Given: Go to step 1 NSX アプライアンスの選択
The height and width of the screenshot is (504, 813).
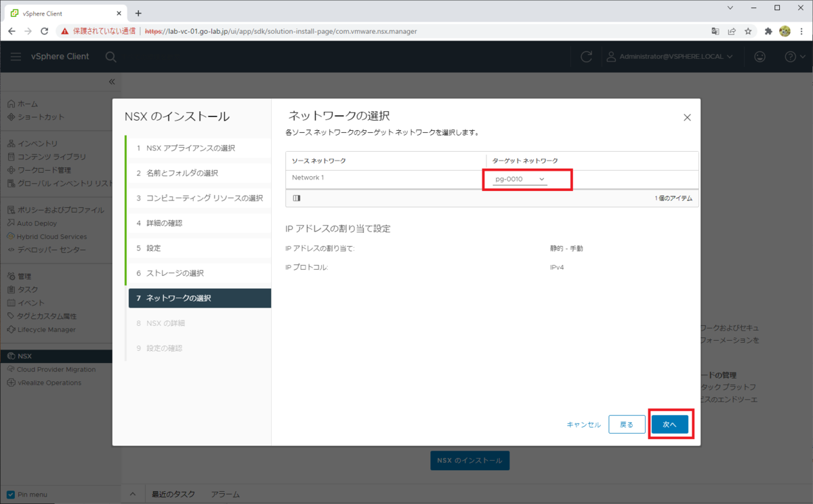Looking at the screenshot, I should tap(199, 148).
